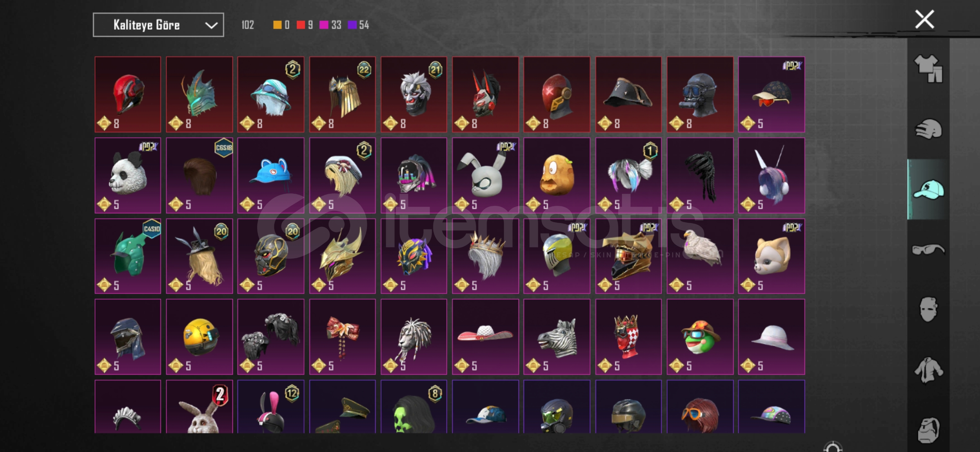Select the helmet category icon in sidebar
This screenshot has height=452, width=980.
(x=928, y=129)
